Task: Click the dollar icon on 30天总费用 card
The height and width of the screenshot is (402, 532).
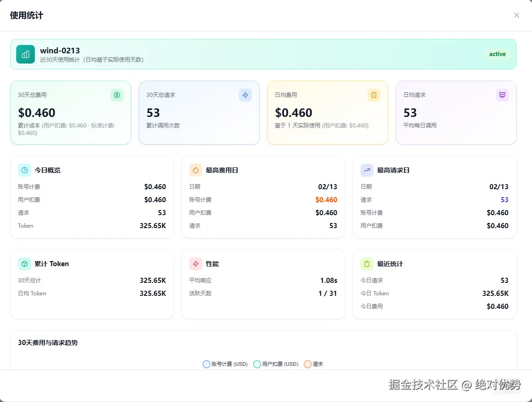Action: tap(117, 95)
